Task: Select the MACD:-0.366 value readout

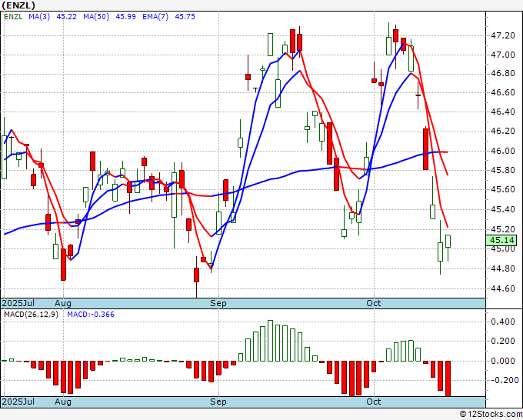Action: [91, 315]
